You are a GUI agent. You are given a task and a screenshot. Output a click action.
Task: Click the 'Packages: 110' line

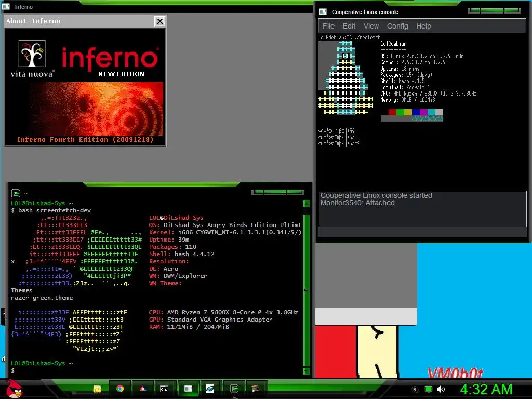pyautogui.click(x=172, y=247)
